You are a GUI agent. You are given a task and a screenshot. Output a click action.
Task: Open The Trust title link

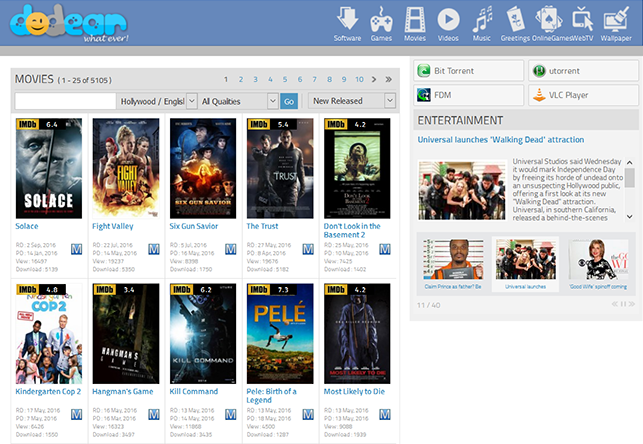(x=262, y=226)
